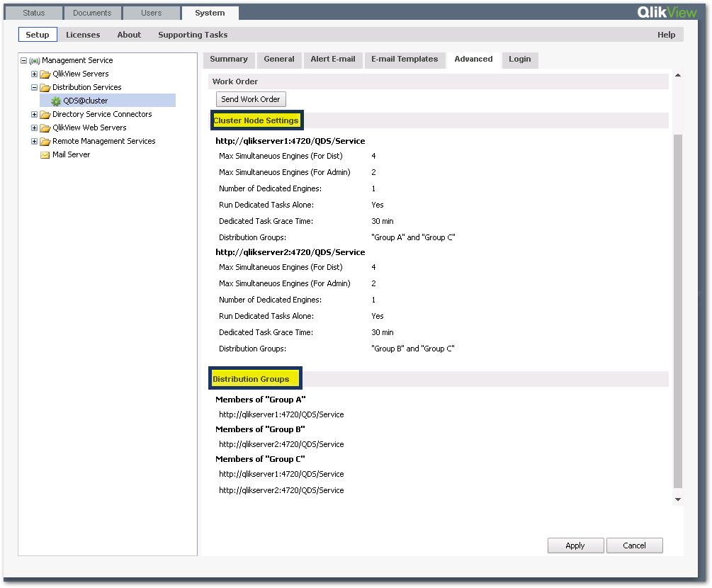This screenshot has height=588, width=712.
Task: Switch to the Documents tab
Action: (x=91, y=12)
